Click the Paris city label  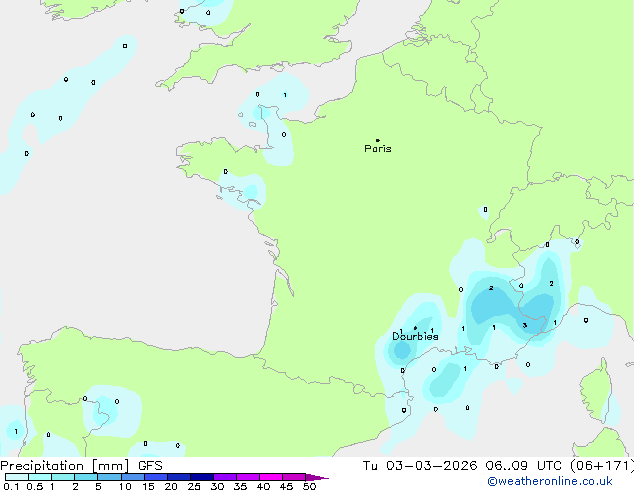378,149
